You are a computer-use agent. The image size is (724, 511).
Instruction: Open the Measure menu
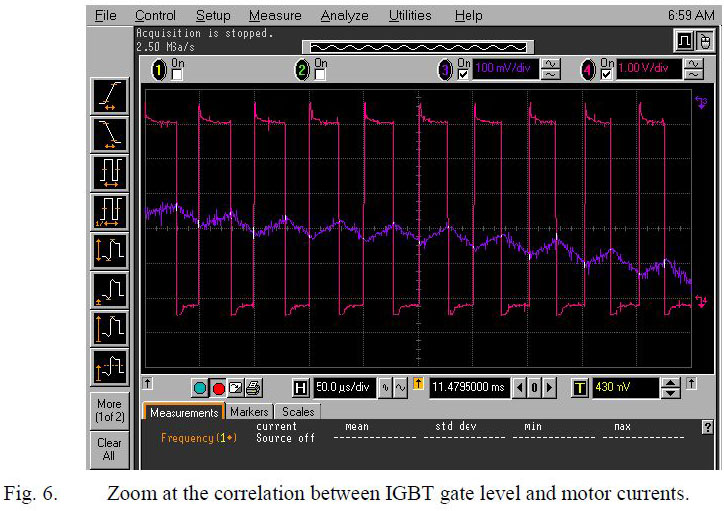(275, 16)
